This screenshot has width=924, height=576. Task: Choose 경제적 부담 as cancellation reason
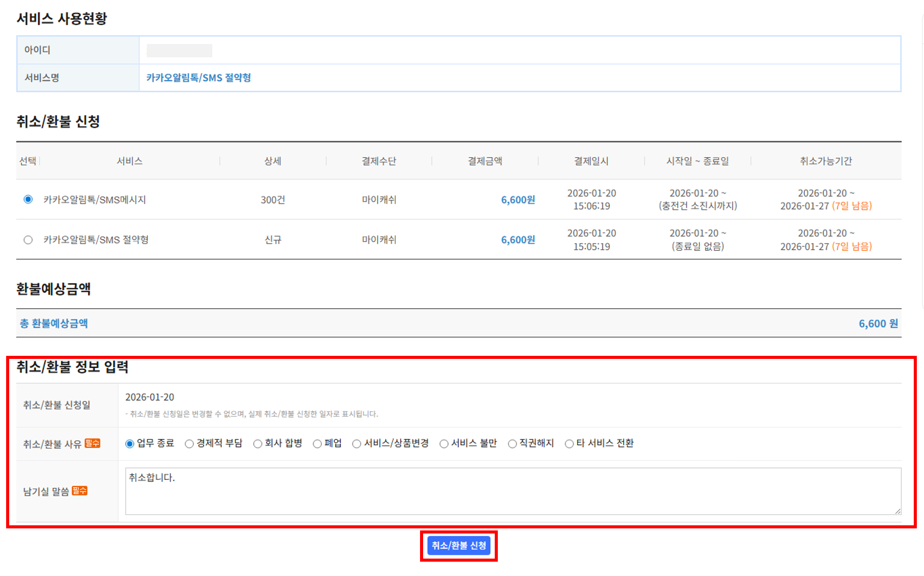click(189, 443)
